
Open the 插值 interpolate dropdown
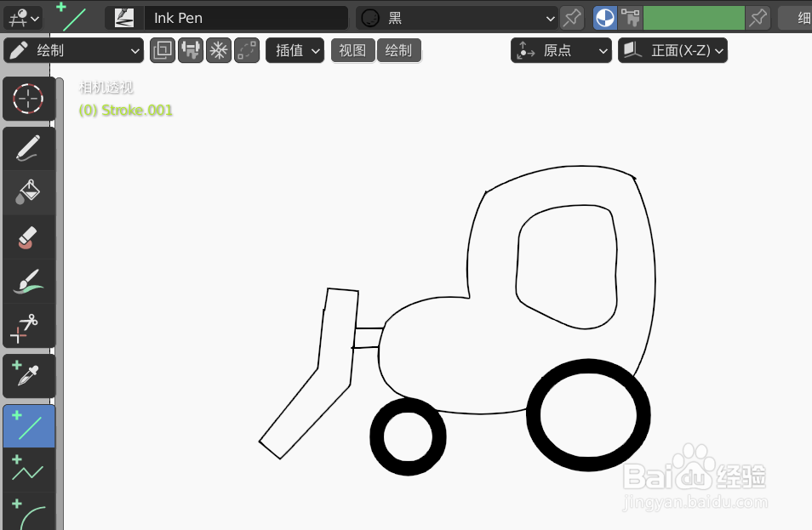point(294,50)
